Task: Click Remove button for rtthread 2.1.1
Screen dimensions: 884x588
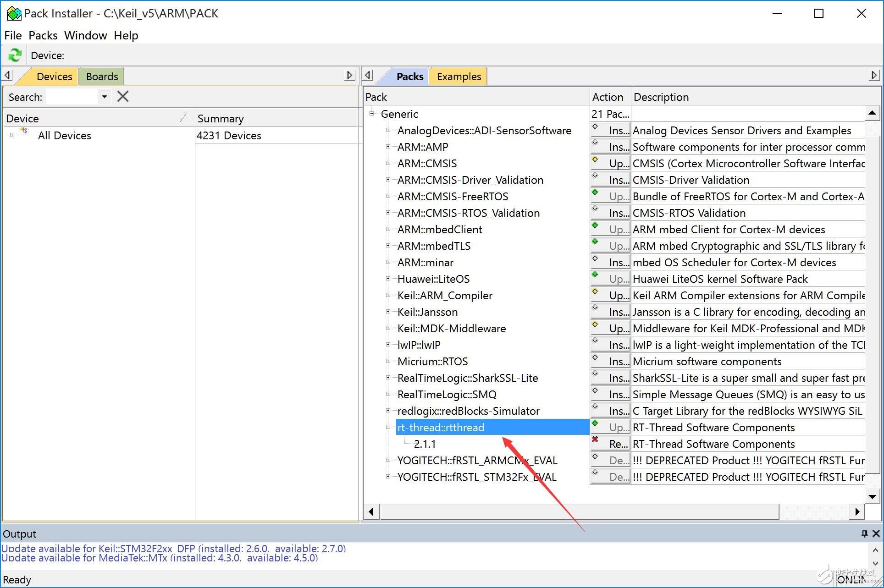Action: coord(611,444)
